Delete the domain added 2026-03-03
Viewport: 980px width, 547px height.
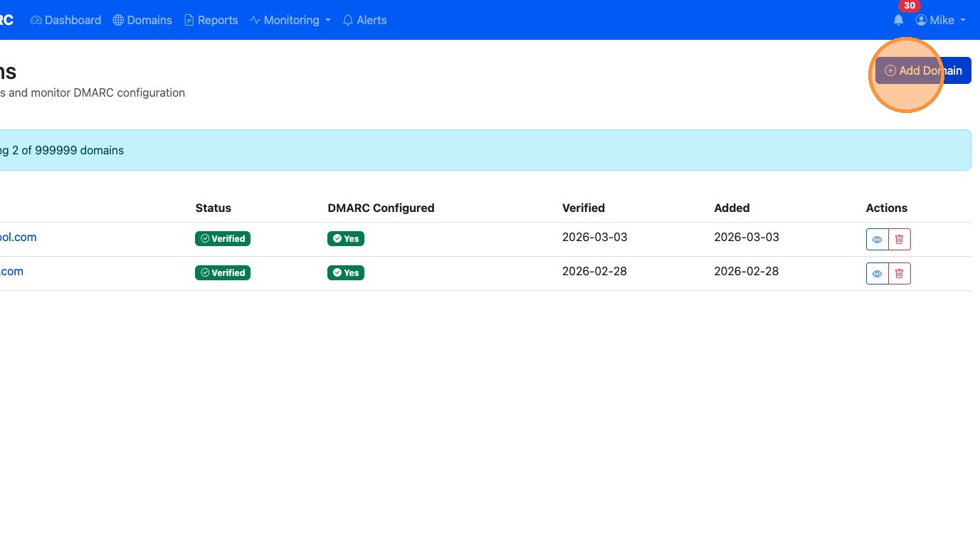point(900,239)
